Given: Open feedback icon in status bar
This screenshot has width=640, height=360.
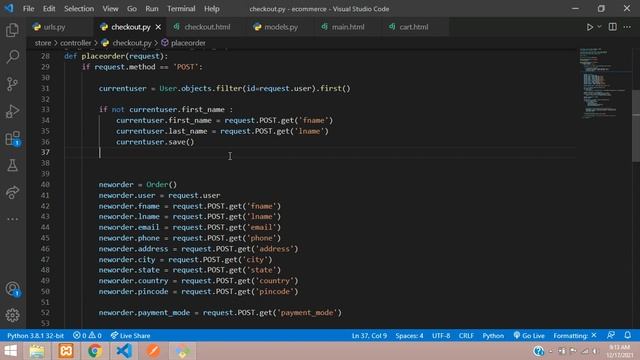Looking at the screenshot, I should coord(611,336).
